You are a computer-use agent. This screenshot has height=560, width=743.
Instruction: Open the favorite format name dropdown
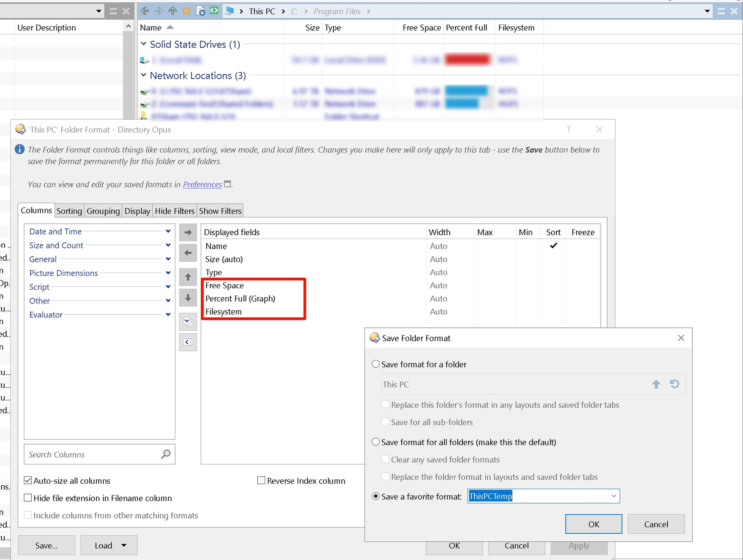(x=613, y=496)
